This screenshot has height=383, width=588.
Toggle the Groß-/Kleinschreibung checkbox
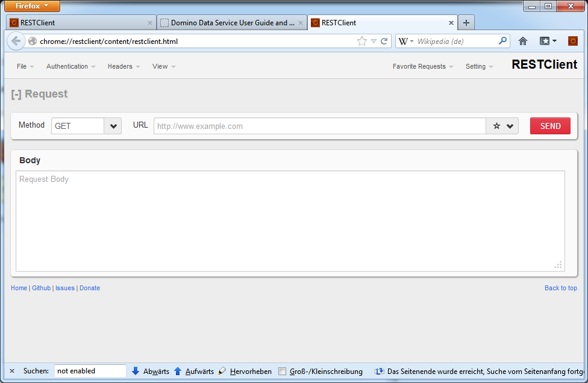(283, 372)
